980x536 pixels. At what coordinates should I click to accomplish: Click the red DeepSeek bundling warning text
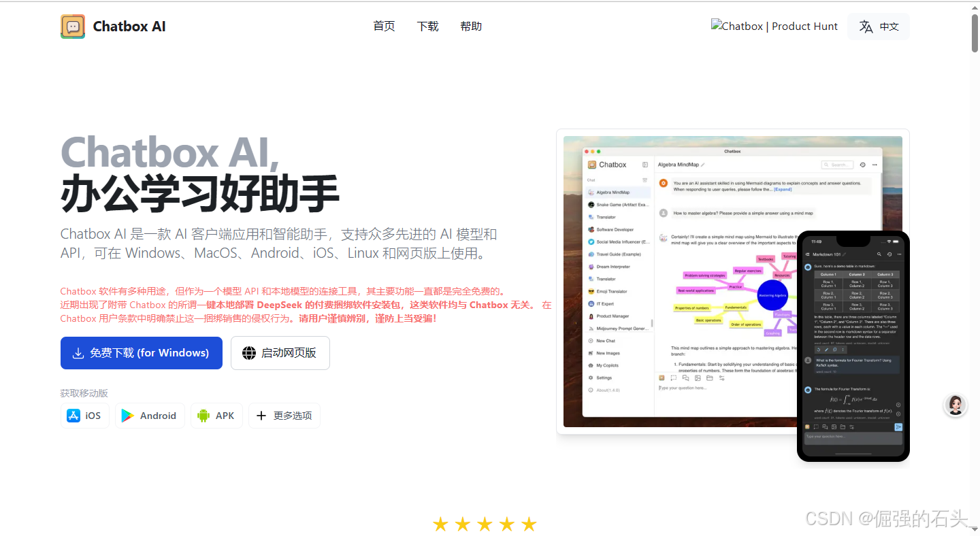(306, 305)
